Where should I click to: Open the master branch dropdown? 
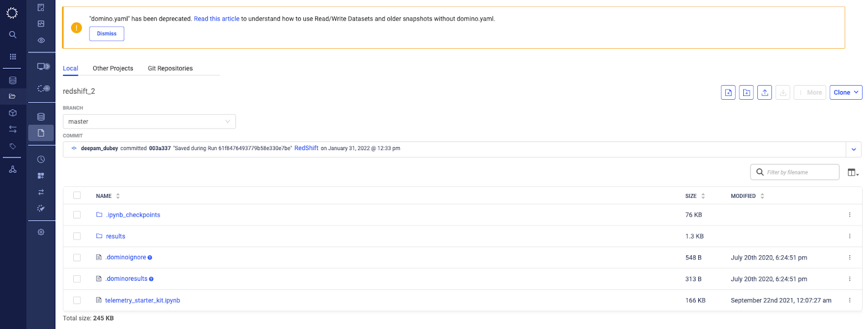149,121
